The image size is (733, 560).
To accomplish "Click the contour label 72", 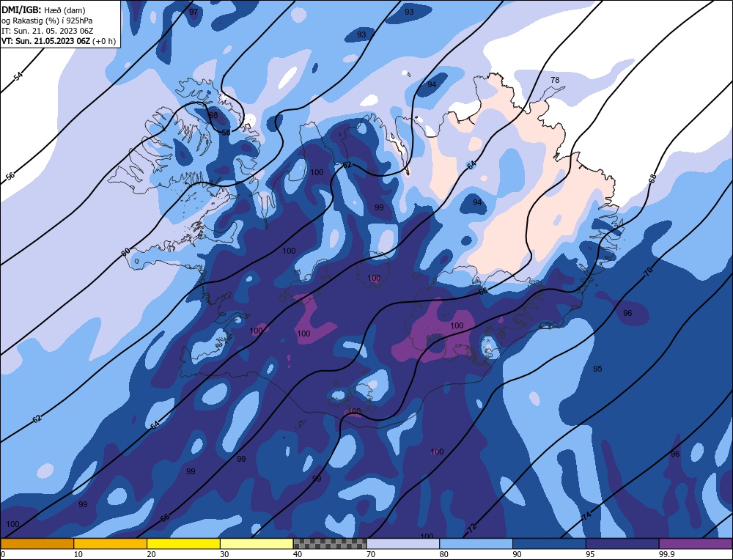I will (471, 528).
